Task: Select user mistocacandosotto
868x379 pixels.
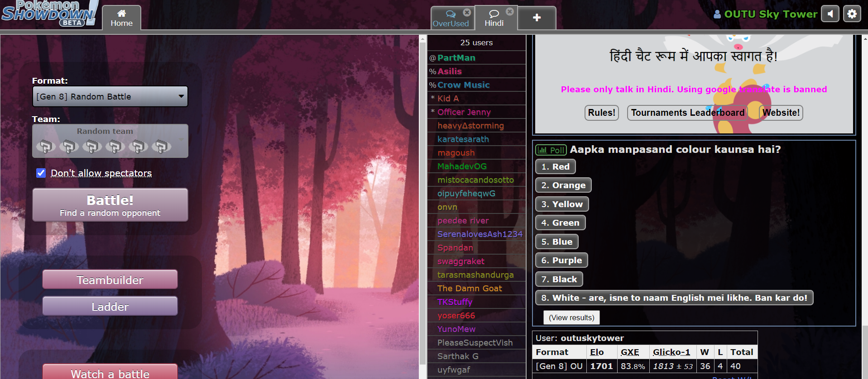Action: (x=476, y=180)
